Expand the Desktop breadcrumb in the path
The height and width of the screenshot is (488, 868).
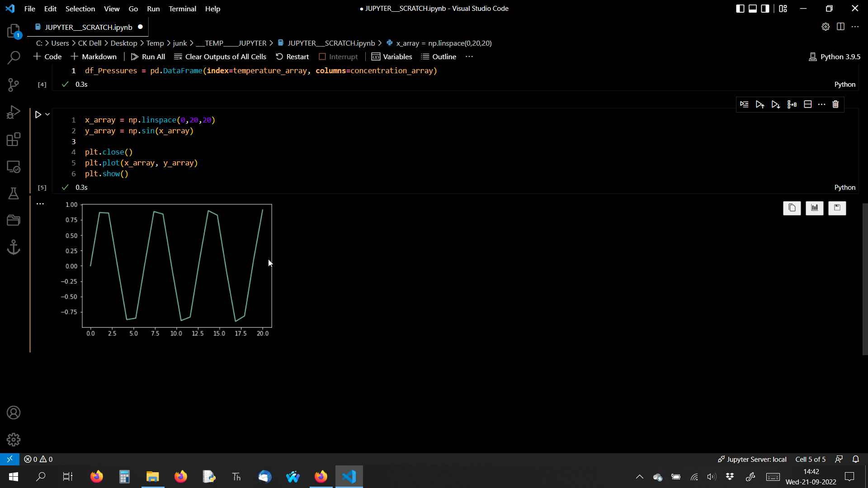tap(124, 43)
